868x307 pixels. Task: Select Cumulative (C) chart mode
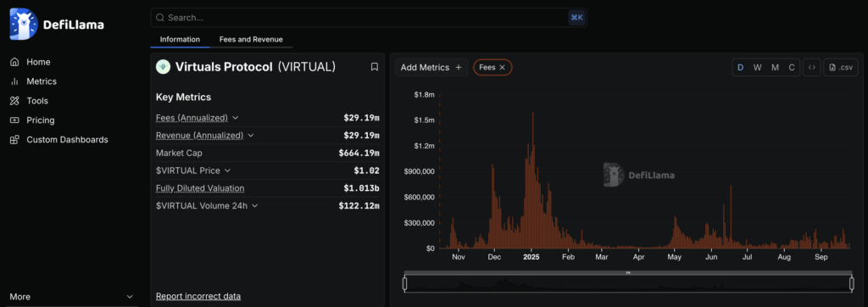792,68
